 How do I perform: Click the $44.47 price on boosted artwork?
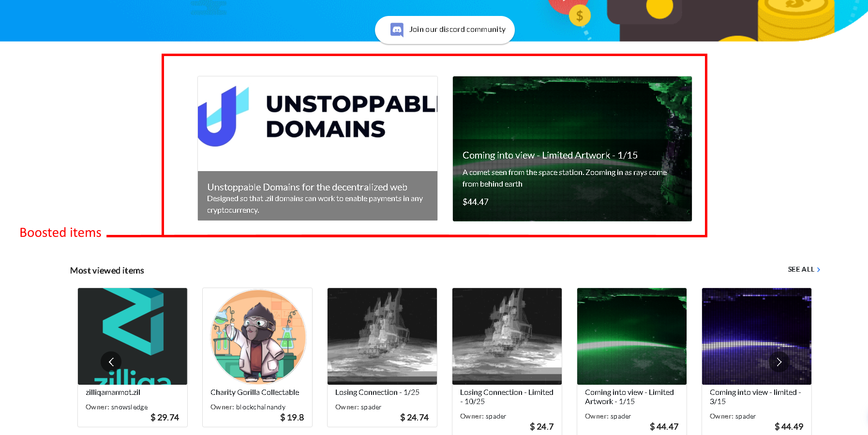click(x=475, y=202)
